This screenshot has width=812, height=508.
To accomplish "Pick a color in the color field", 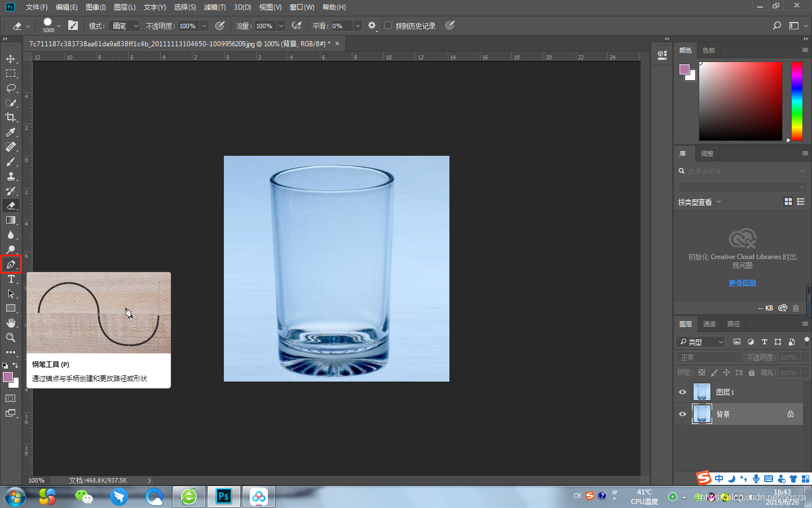I will [x=741, y=101].
